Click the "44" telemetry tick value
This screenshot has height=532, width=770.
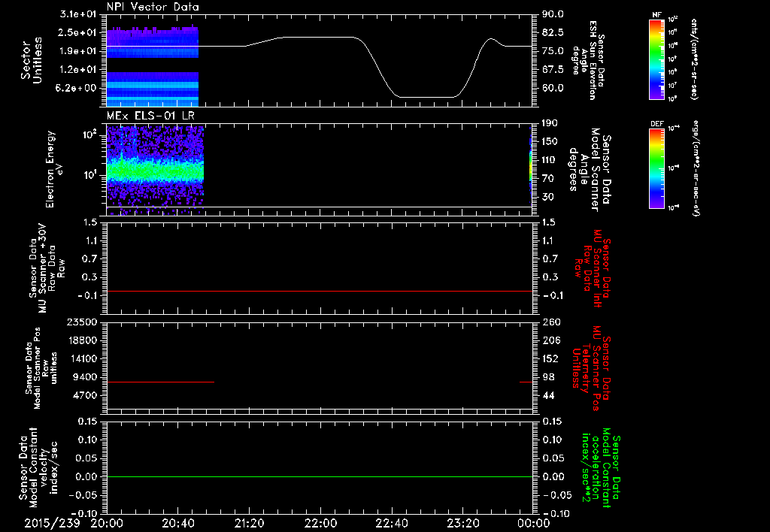548,395
